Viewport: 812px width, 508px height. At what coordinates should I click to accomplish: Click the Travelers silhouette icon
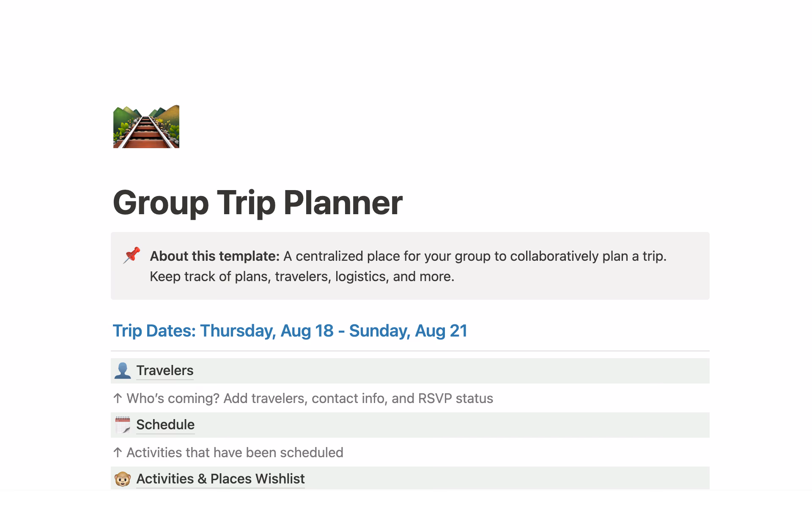(123, 371)
